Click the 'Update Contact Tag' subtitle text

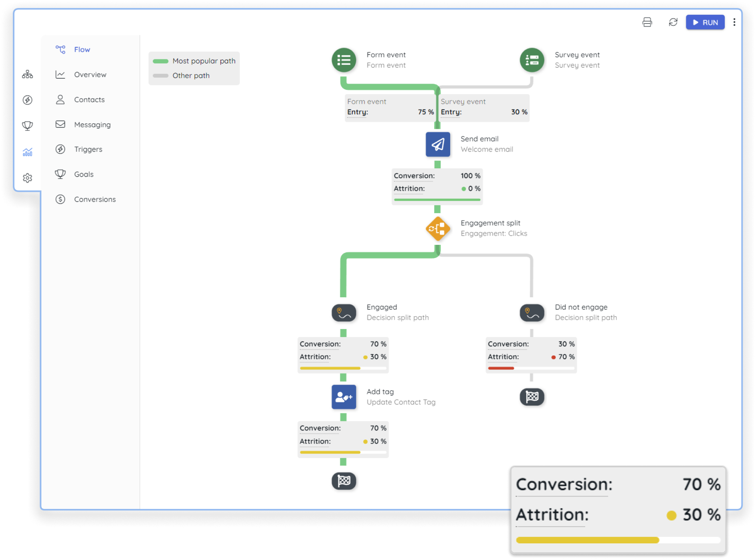(401, 402)
